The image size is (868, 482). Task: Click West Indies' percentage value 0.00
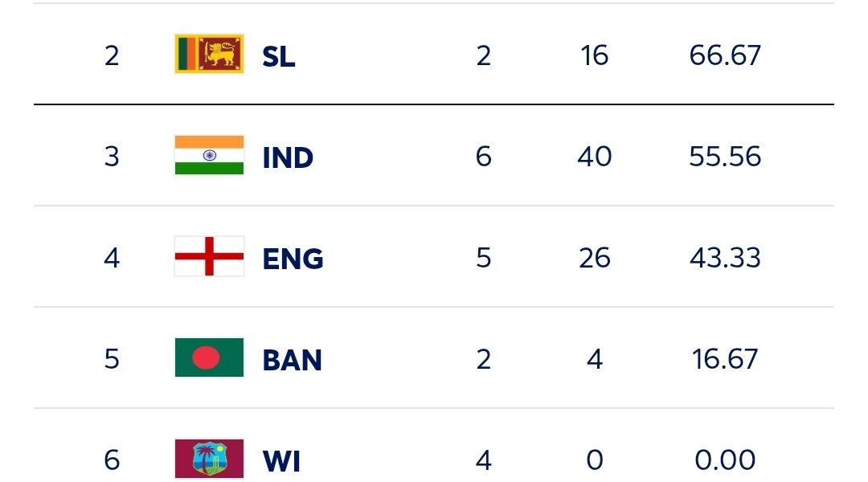(x=725, y=460)
